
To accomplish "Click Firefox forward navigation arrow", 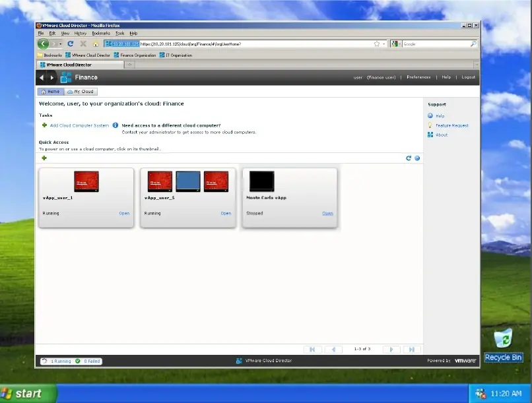I will point(54,44).
